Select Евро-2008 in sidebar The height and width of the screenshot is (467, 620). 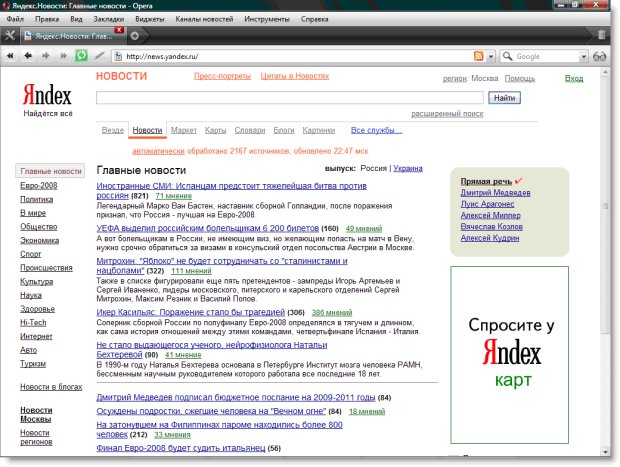(39, 185)
